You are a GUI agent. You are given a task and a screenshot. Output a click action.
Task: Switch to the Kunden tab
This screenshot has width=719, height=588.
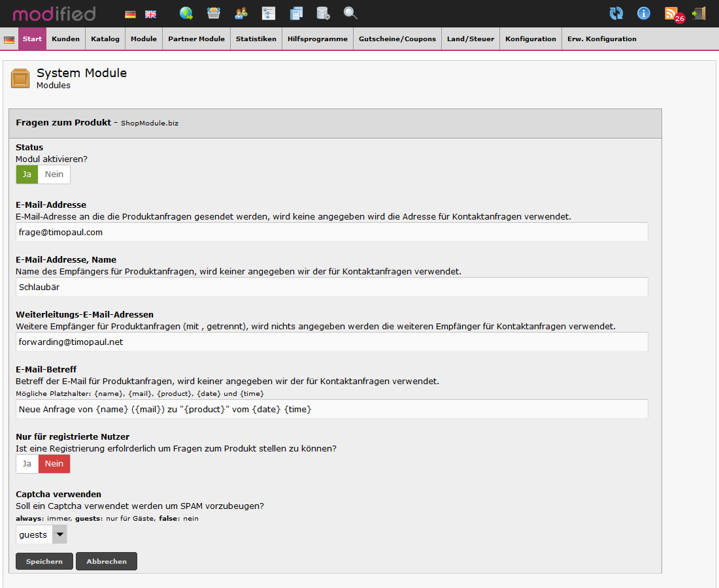click(65, 39)
